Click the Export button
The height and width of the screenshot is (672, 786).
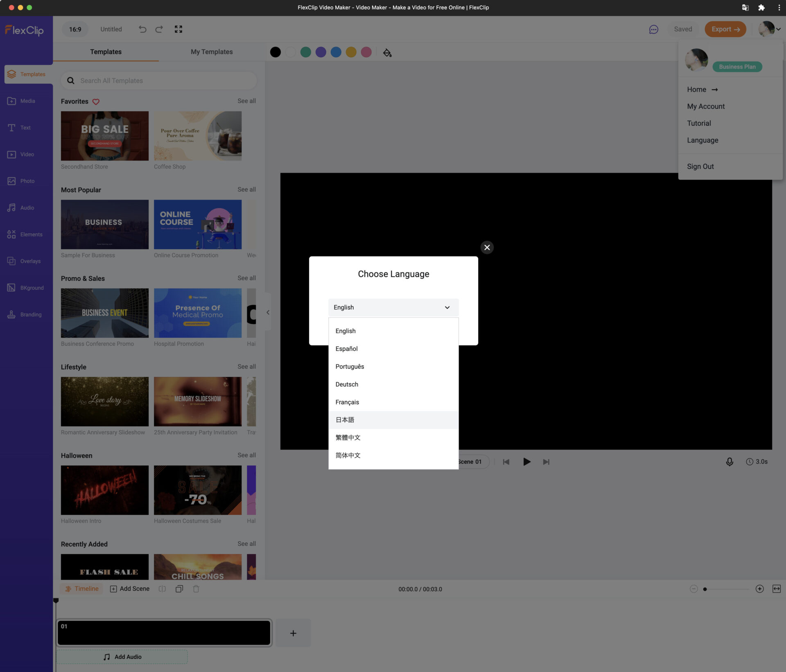(x=725, y=29)
